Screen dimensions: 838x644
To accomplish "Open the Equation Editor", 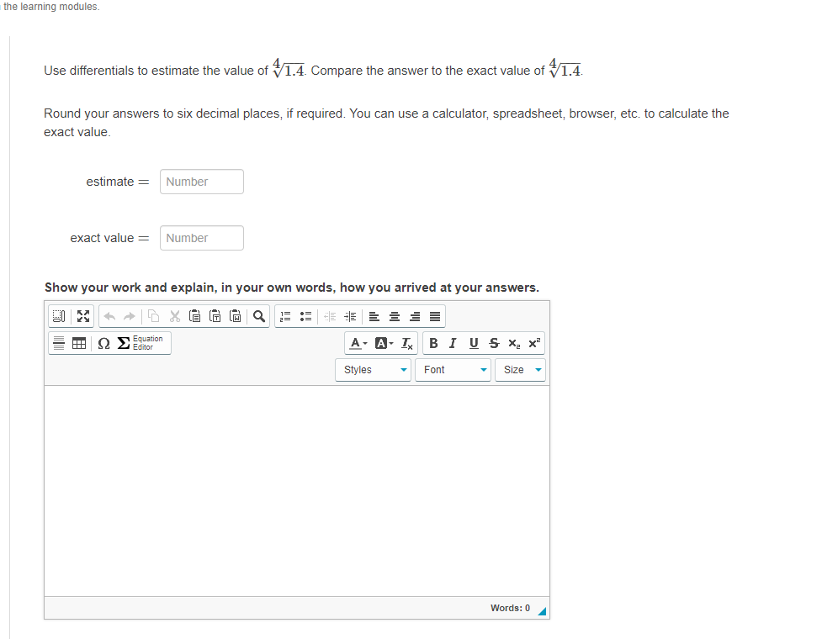I will tap(140, 343).
